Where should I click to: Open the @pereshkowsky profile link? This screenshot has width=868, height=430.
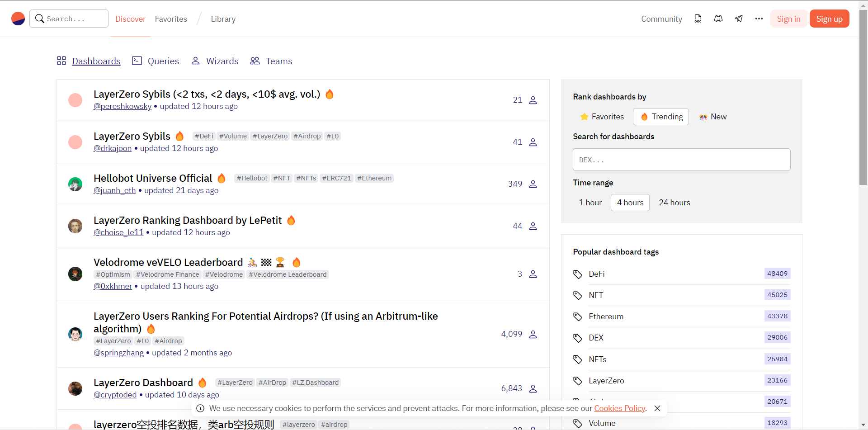tap(123, 106)
